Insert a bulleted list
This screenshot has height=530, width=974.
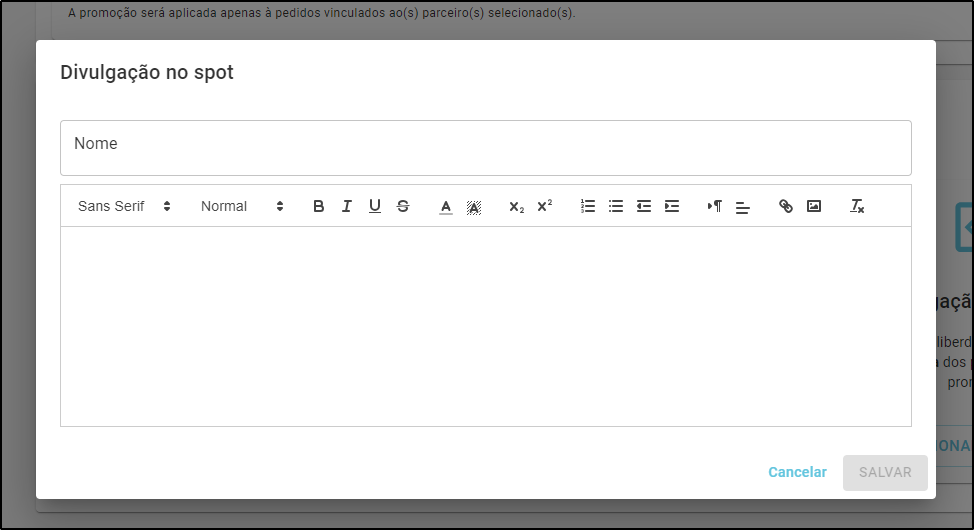[x=616, y=206]
